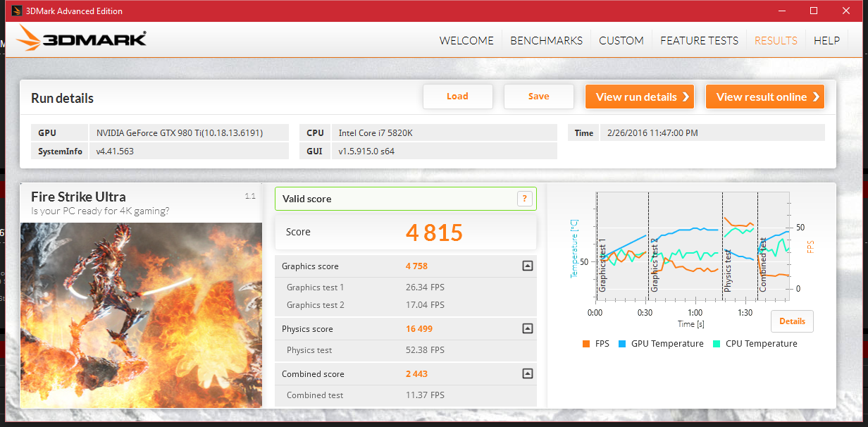Click the blue GPU Temperature legend swatch
This screenshot has width=868, height=427.
[622, 344]
